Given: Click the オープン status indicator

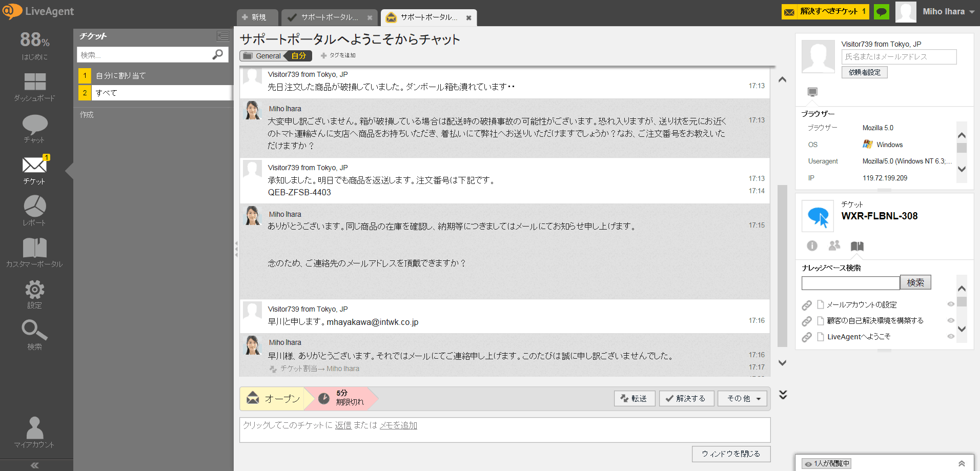Looking at the screenshot, I should pos(273,399).
